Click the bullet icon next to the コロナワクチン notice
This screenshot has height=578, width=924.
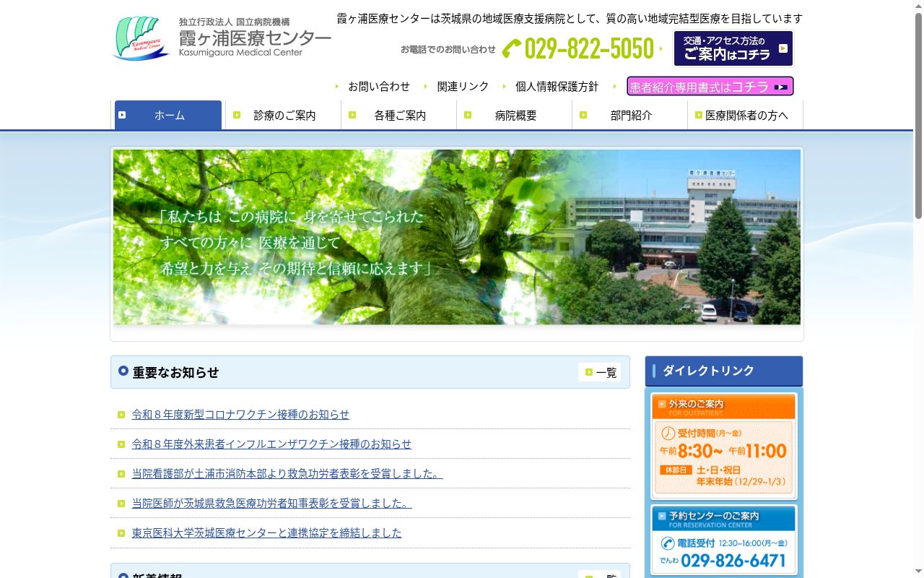click(x=121, y=415)
